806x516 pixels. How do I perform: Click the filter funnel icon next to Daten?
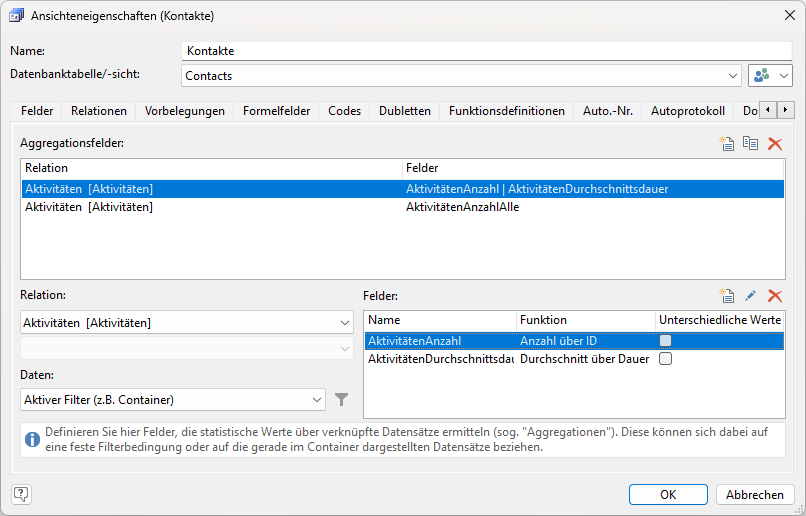[x=342, y=400]
